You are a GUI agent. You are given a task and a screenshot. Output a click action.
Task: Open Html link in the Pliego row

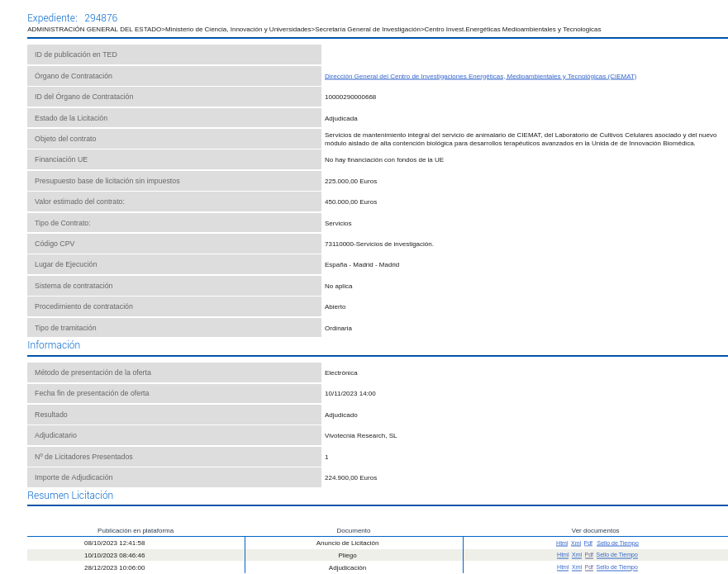tap(562, 554)
